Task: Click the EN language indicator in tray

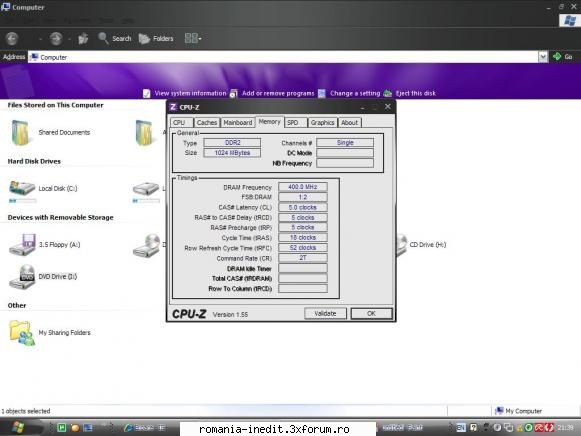Action: tap(461, 428)
